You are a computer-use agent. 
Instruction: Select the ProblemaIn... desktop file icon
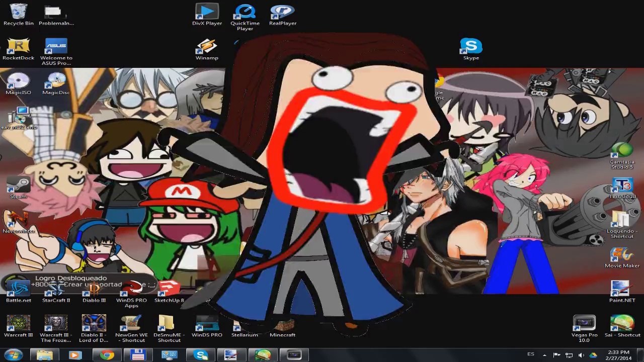tap(56, 14)
